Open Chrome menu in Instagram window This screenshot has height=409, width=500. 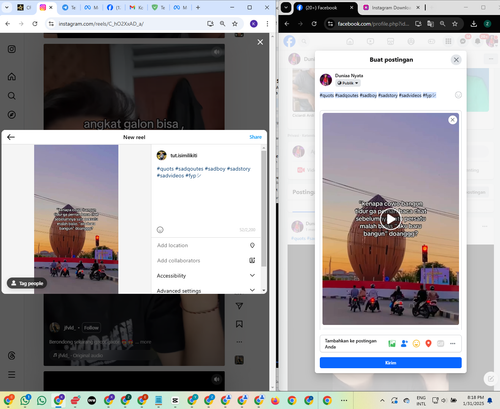click(267, 24)
